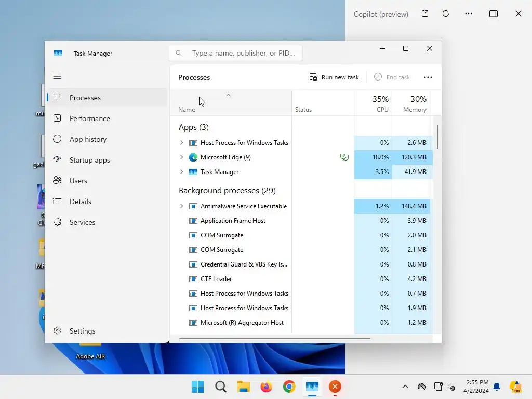The width and height of the screenshot is (532, 399).
Task: Open the Services page
Action: (107, 222)
